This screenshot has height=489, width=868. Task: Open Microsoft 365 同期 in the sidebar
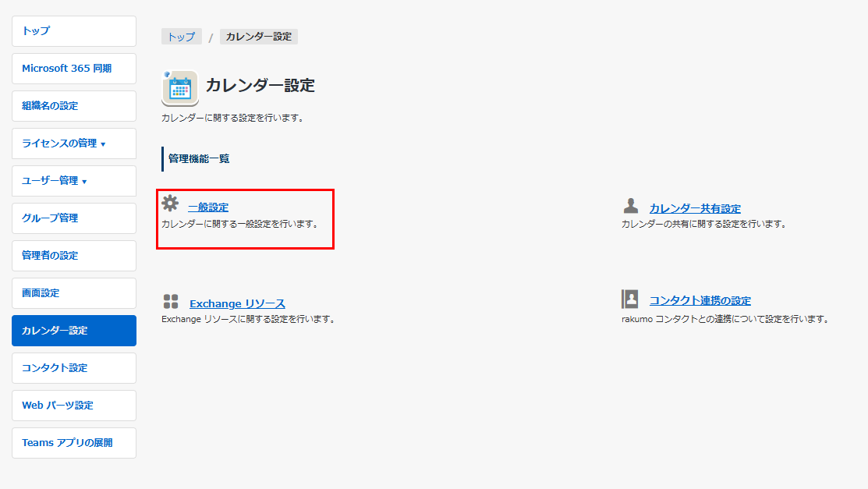point(74,69)
